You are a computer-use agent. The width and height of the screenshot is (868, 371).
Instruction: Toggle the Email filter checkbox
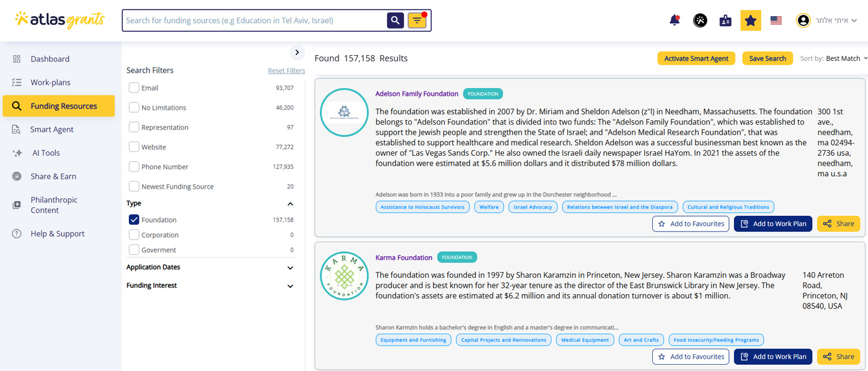pyautogui.click(x=134, y=88)
